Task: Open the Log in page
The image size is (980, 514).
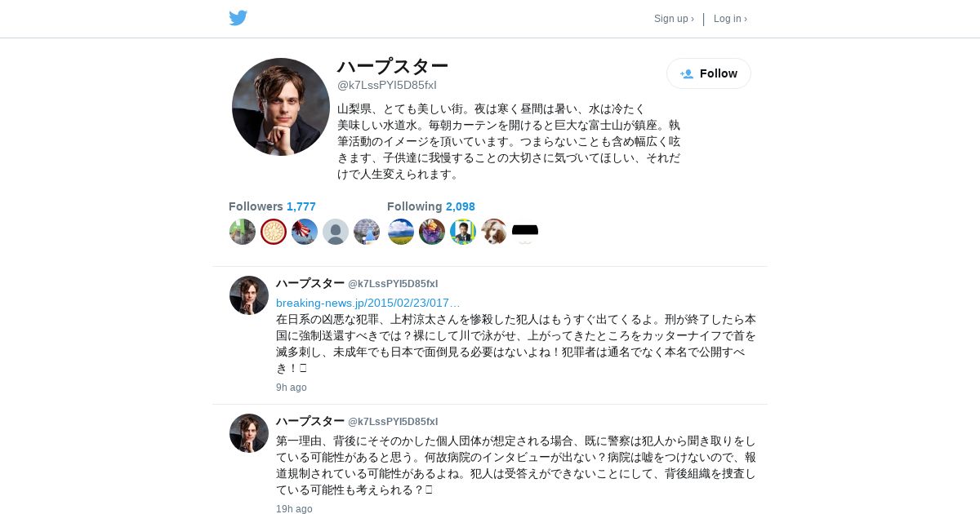Action: tap(730, 19)
